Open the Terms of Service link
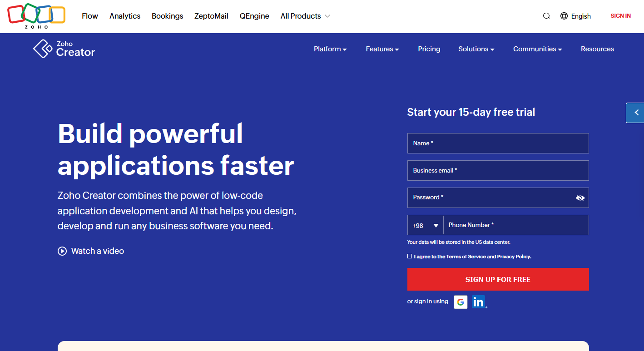The width and height of the screenshot is (644, 351). pos(466,256)
